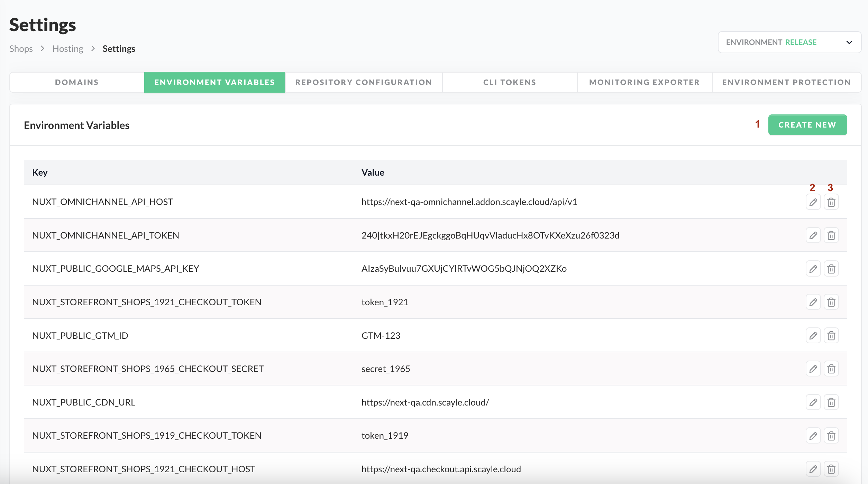
Task: Delete the NUXT_PUBLIC_GOOGLE_MAPS_API_KEY variable
Action: pos(831,269)
